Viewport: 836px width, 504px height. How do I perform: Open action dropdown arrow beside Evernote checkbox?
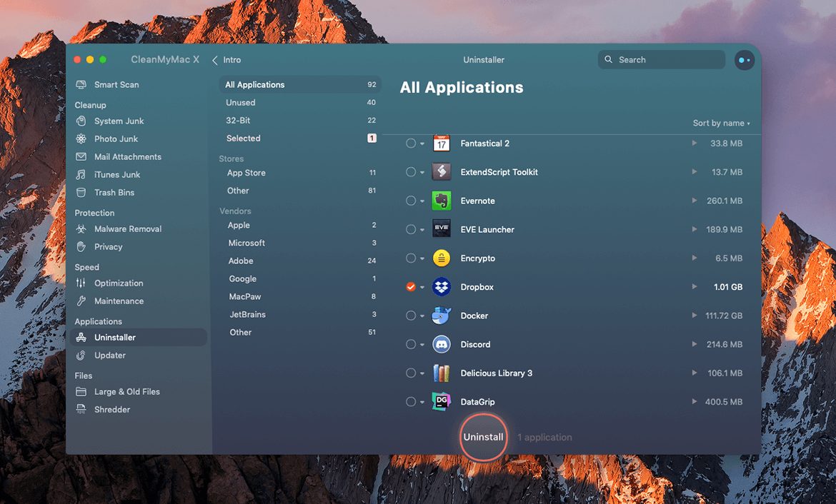422,201
